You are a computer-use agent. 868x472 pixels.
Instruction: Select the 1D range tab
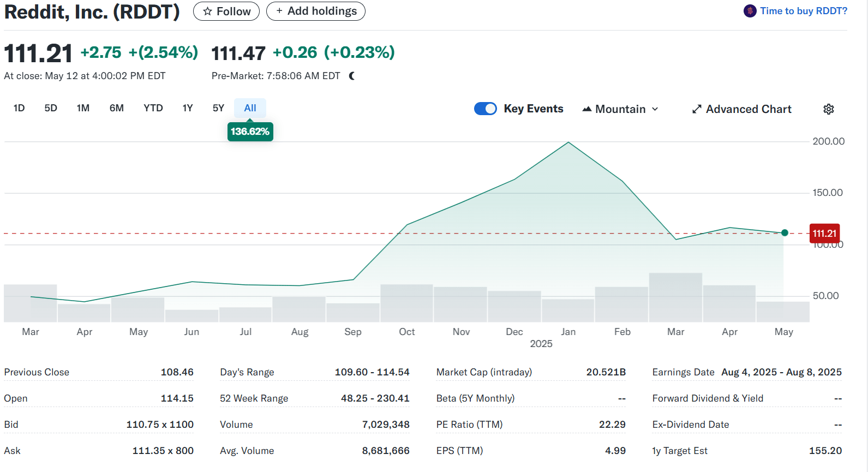coord(19,108)
